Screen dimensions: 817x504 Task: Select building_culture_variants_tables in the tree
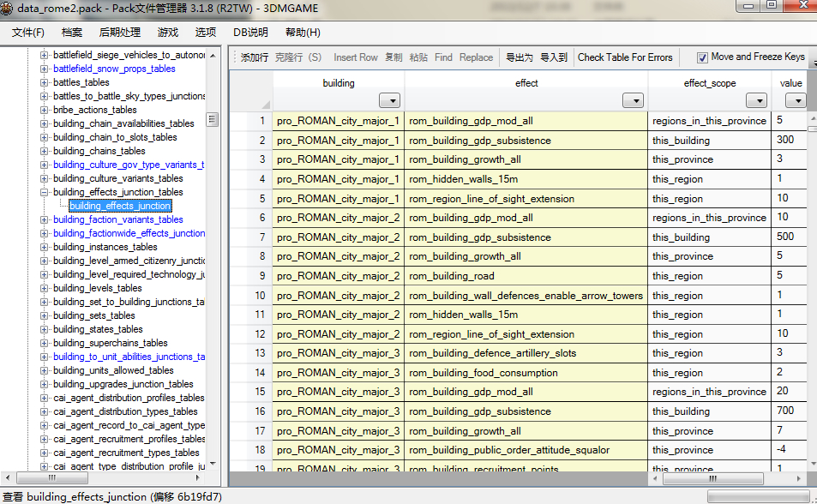click(x=117, y=178)
